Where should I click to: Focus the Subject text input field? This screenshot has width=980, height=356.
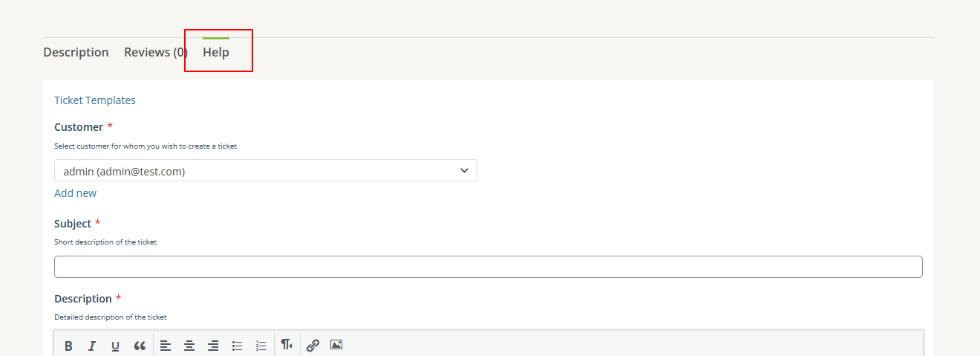pyautogui.click(x=489, y=267)
